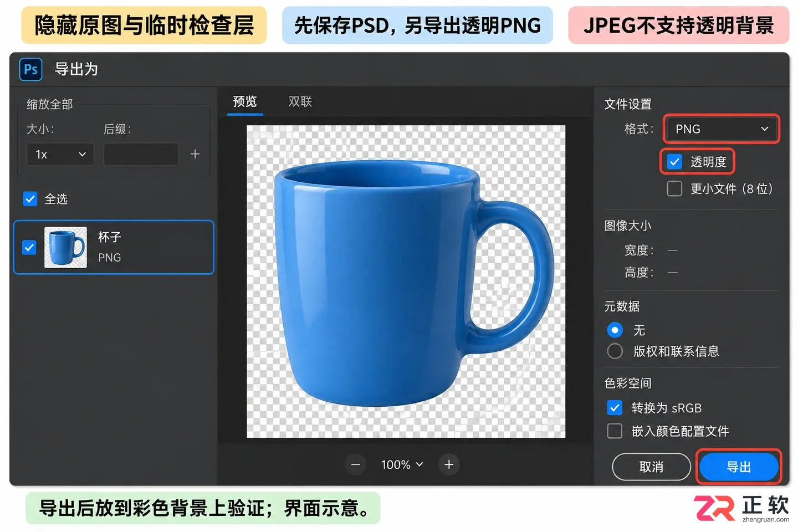Click the 后缀 suffix input field
Viewport: 798px width, 532px height.
(141, 154)
